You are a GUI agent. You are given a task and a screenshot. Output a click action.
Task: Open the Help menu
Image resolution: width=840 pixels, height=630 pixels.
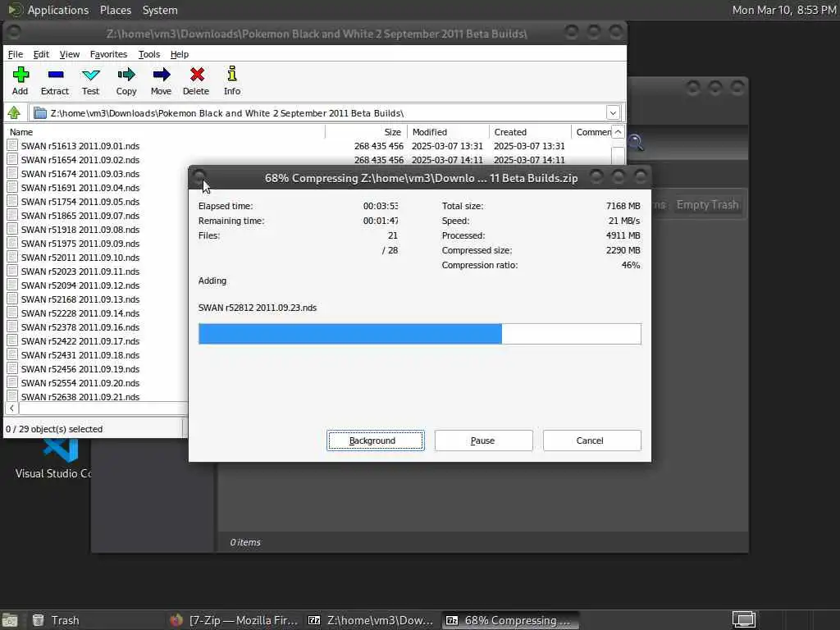(180, 54)
